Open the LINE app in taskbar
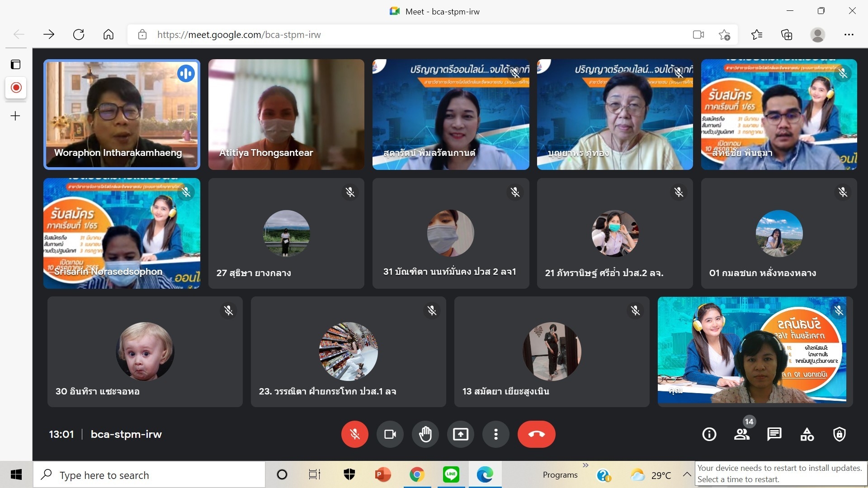 (451, 474)
